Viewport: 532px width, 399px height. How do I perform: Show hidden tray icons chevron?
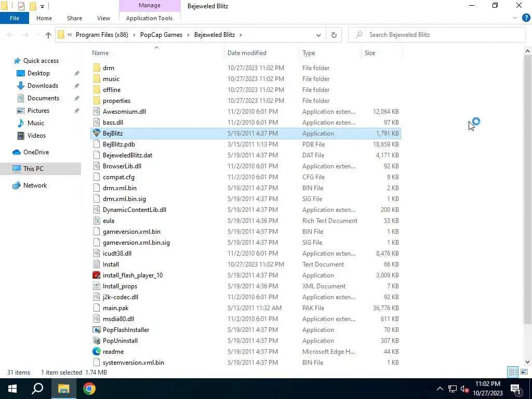click(x=440, y=389)
